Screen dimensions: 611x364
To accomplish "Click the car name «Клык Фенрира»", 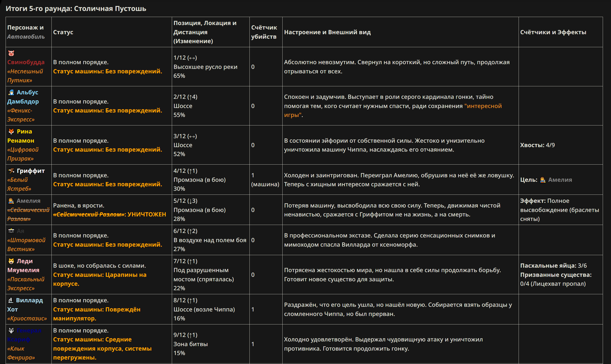I will (x=21, y=353).
